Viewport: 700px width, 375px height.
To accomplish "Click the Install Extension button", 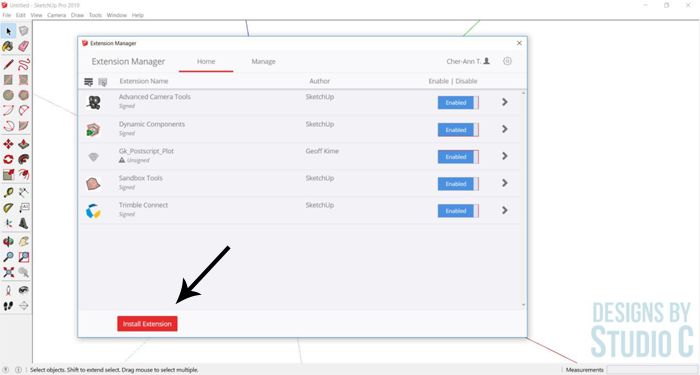I will [x=147, y=324].
